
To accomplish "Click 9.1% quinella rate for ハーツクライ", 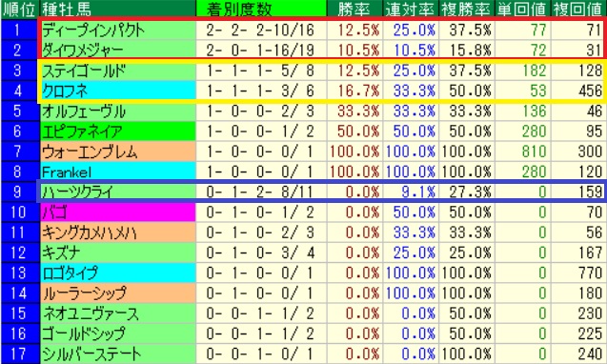I will pos(418,192).
